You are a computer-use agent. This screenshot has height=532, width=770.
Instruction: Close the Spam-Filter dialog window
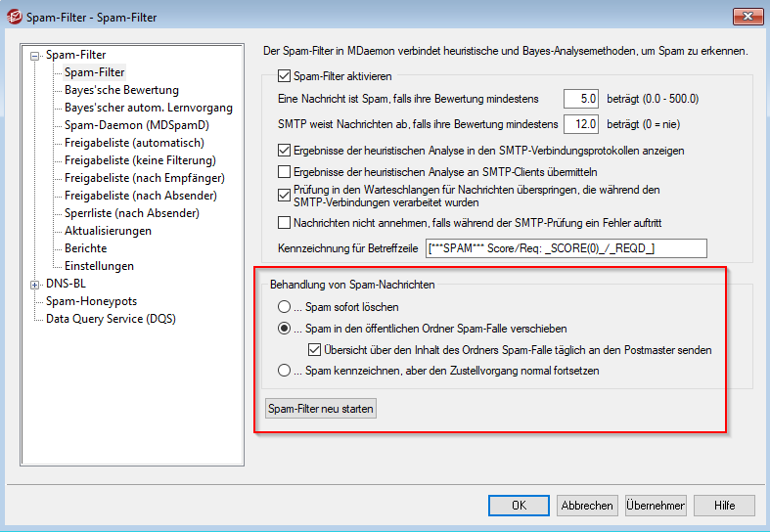[746, 15]
